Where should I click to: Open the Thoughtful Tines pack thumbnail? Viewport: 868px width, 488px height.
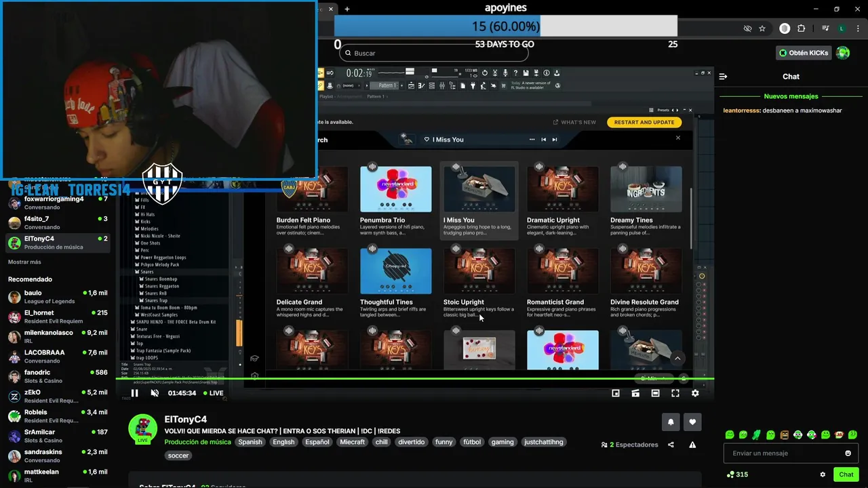[396, 271]
